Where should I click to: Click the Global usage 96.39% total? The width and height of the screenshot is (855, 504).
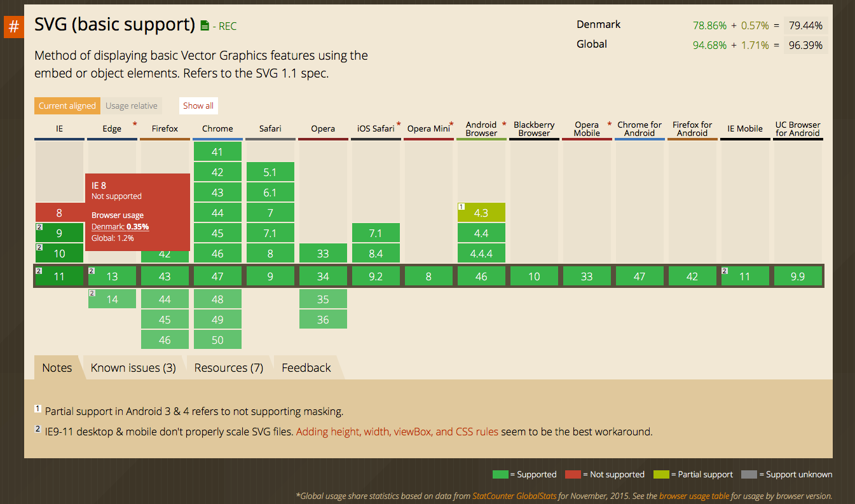pos(805,46)
